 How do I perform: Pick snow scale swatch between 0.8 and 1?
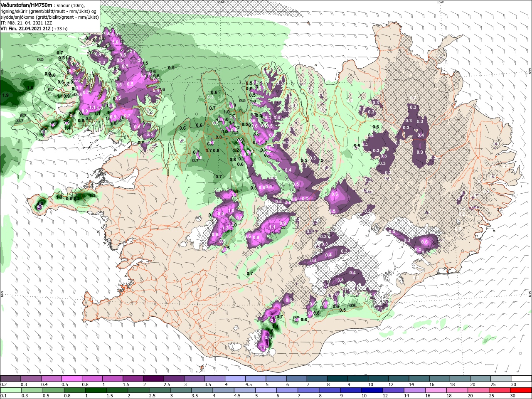pos(92,378)
